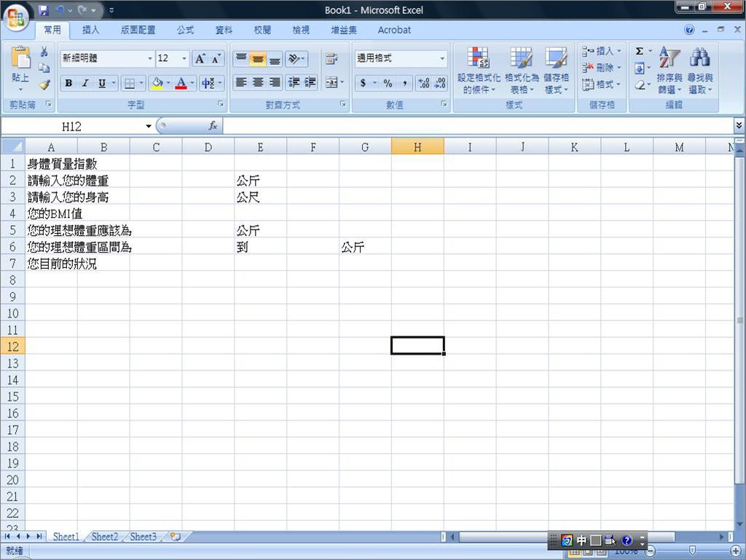
Task: Toggle bold formatting
Action: click(68, 84)
